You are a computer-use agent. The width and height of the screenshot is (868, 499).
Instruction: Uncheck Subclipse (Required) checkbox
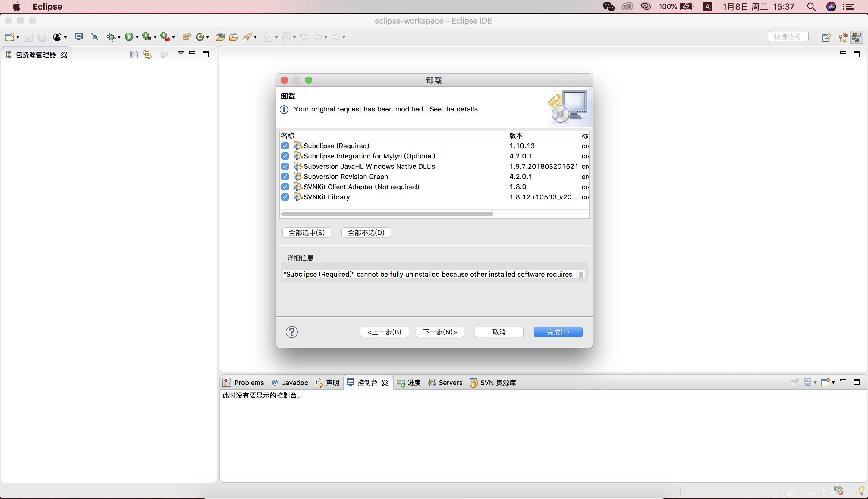[285, 146]
